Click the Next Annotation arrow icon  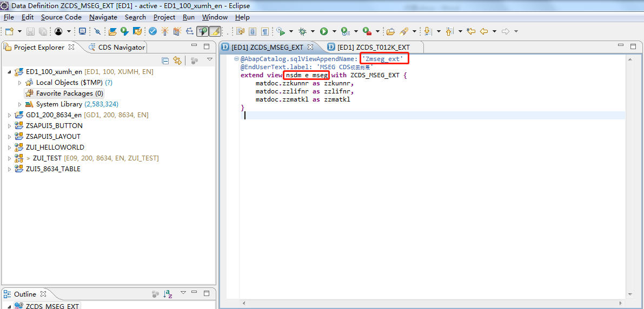(428, 31)
